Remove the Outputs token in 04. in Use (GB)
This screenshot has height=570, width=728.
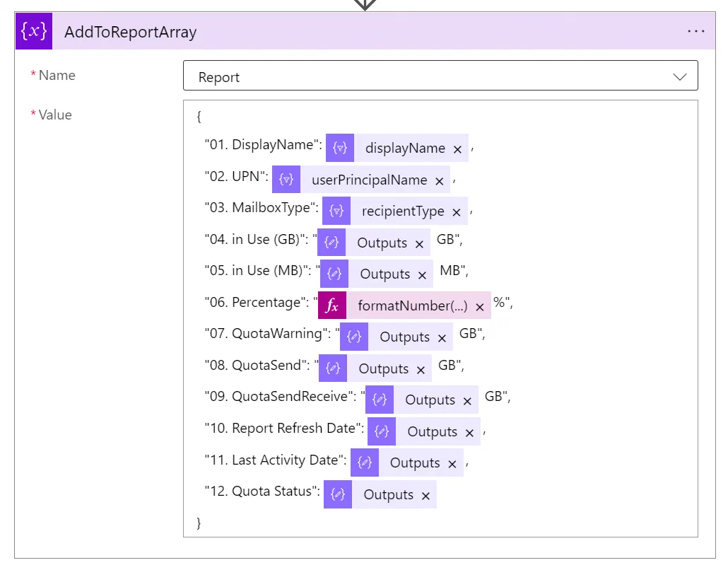pos(419,244)
